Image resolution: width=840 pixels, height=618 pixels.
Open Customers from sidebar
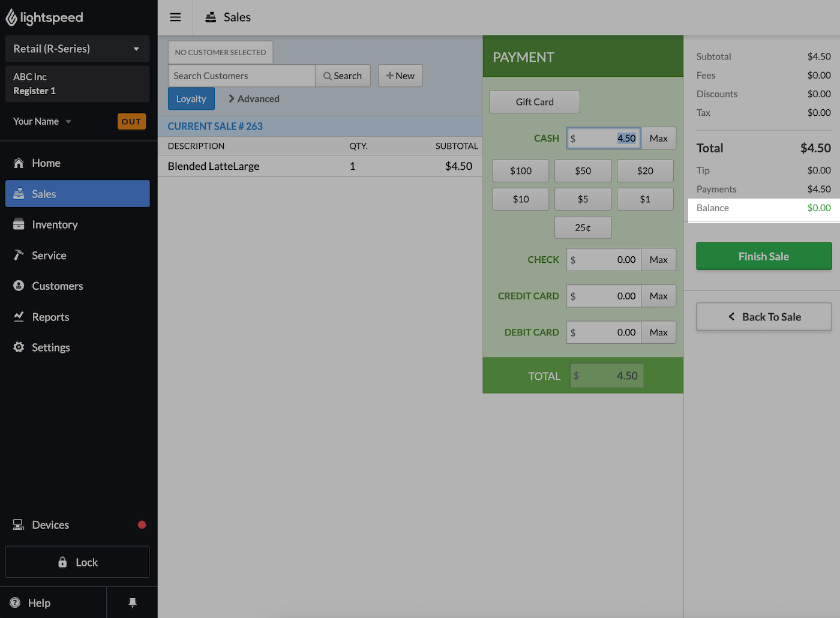pos(57,286)
